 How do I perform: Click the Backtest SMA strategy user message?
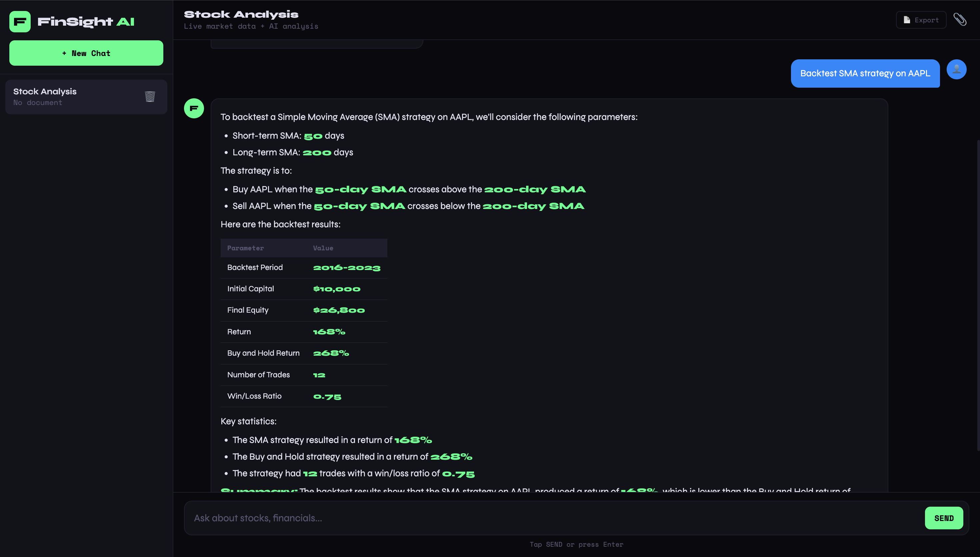[x=865, y=73]
